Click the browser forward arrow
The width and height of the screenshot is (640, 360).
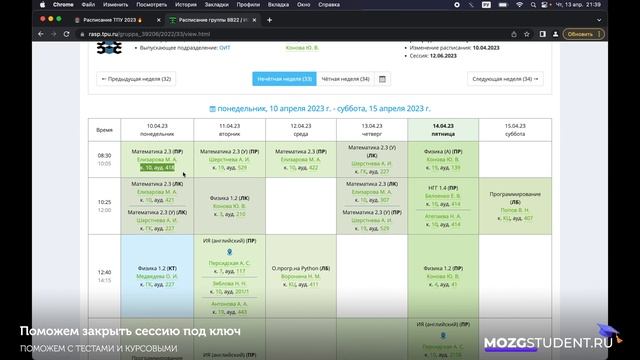53,34
